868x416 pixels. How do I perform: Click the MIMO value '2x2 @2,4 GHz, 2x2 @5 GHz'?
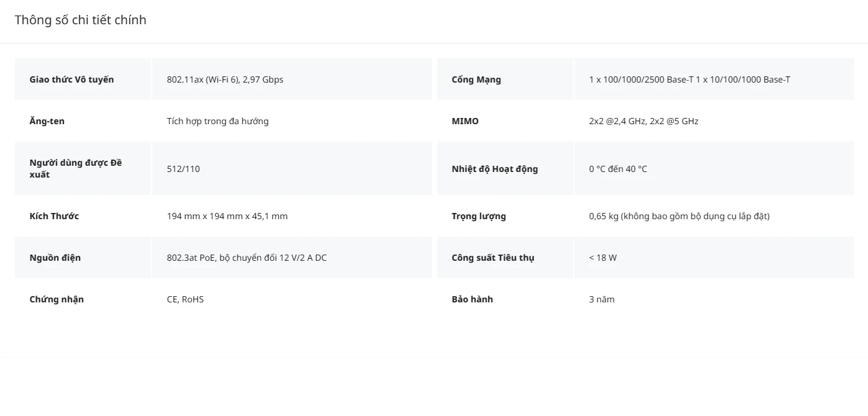(x=644, y=121)
